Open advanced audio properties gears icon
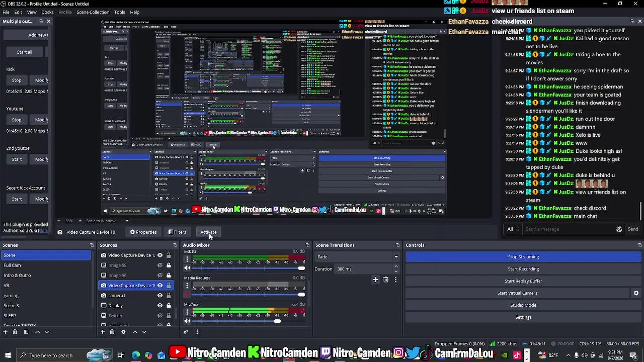The height and width of the screenshot is (362, 644). (186, 332)
